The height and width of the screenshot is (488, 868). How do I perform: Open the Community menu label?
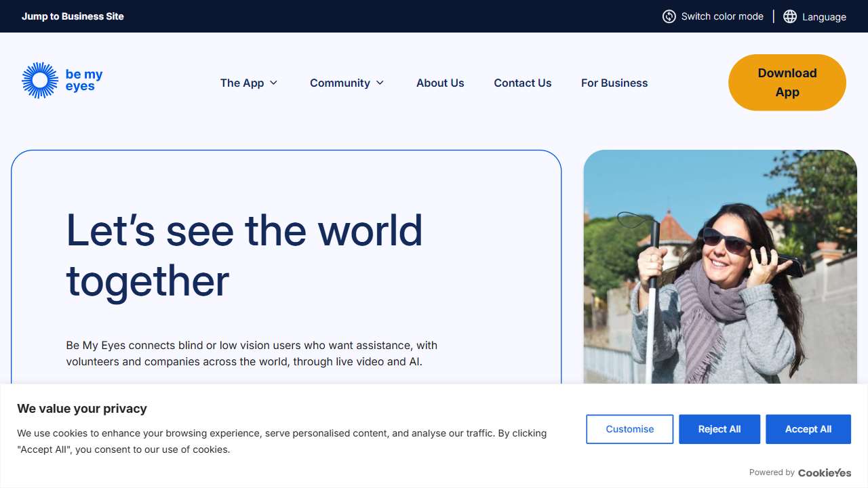340,83
